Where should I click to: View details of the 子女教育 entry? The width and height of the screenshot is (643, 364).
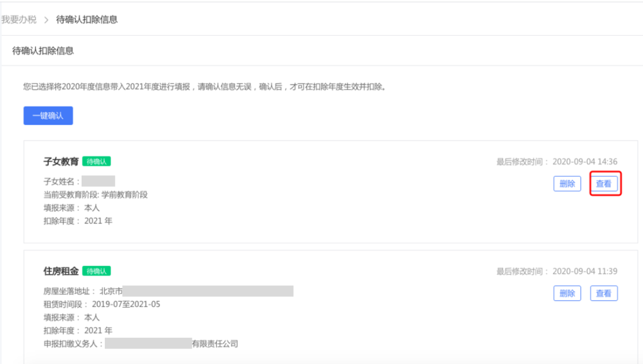(x=604, y=183)
